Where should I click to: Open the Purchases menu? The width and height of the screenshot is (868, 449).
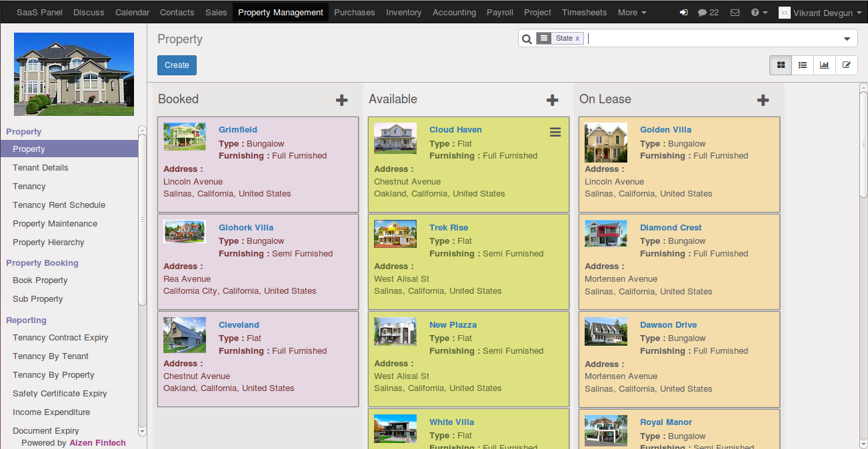coord(355,13)
